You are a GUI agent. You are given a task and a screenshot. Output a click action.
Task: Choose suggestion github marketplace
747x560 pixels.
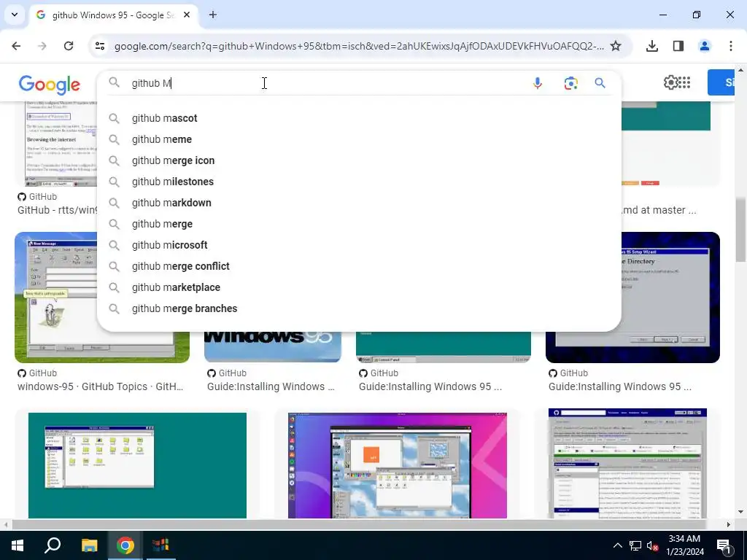(x=359, y=287)
